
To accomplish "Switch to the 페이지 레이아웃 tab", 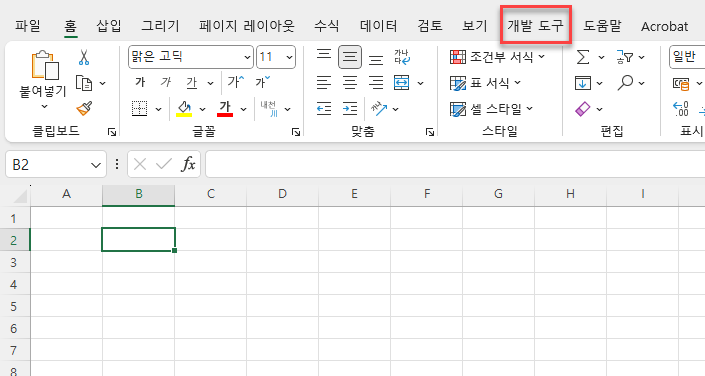I will (246, 26).
